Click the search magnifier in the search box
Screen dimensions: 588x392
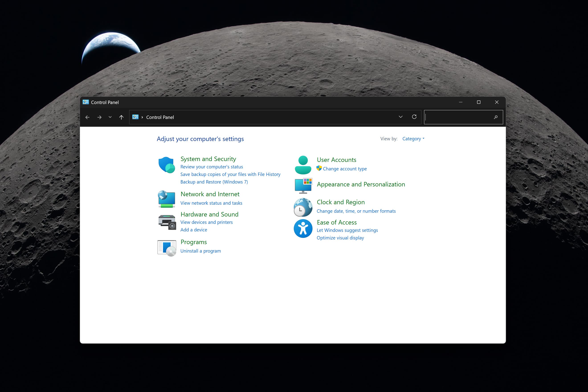[x=496, y=117]
